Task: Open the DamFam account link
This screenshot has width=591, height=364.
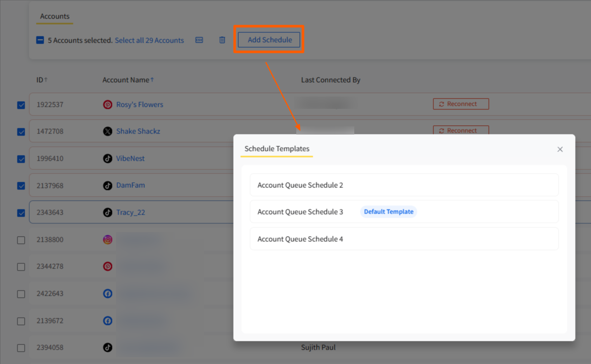Action: pyautogui.click(x=130, y=185)
